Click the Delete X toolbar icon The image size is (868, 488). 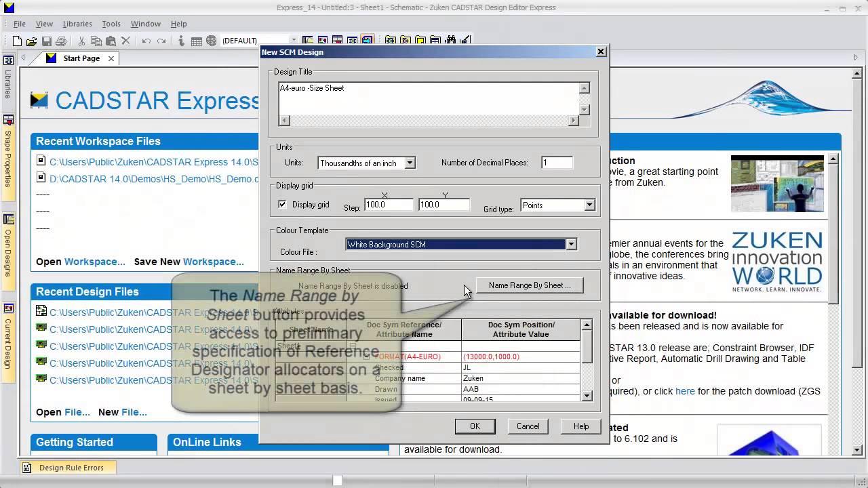click(125, 41)
